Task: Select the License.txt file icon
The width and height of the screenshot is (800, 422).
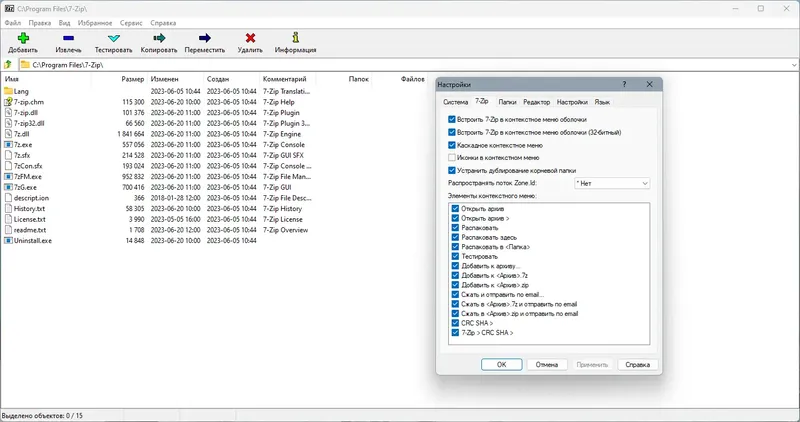Action: pos(8,219)
